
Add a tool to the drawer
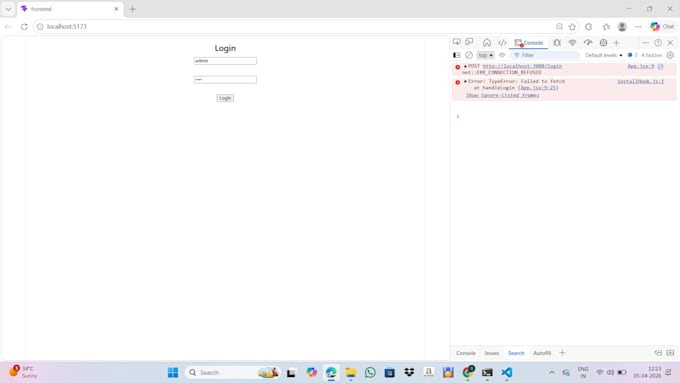click(562, 353)
